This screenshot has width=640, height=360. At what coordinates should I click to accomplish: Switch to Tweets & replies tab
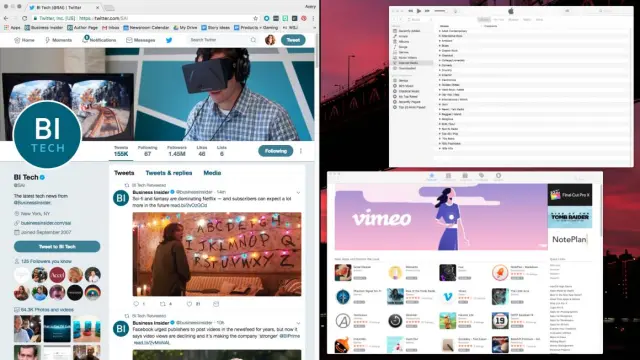[169, 173]
